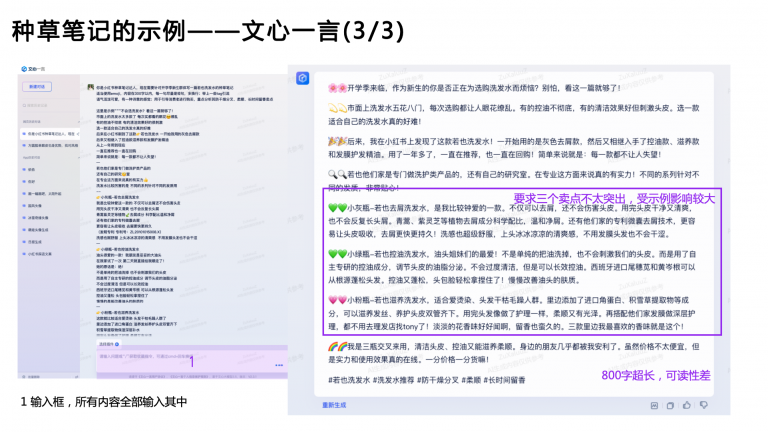Click the paragraph starting 我是三瓶交叉来用
Image resolution: width=768 pixels, height=432 pixels.
pos(514,353)
